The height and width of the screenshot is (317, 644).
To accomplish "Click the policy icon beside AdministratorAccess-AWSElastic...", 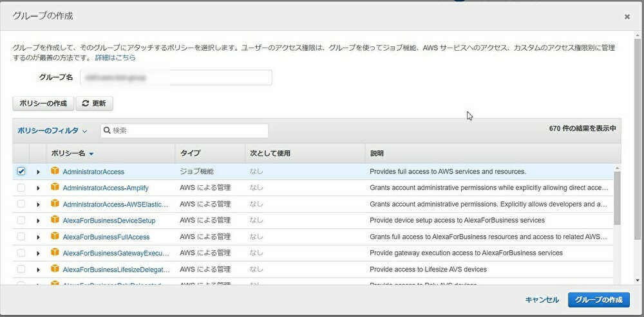I will coord(55,204).
